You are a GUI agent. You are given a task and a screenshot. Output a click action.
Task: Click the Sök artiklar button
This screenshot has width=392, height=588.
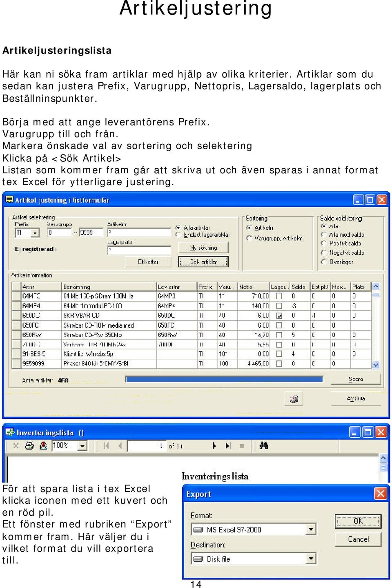203,262
